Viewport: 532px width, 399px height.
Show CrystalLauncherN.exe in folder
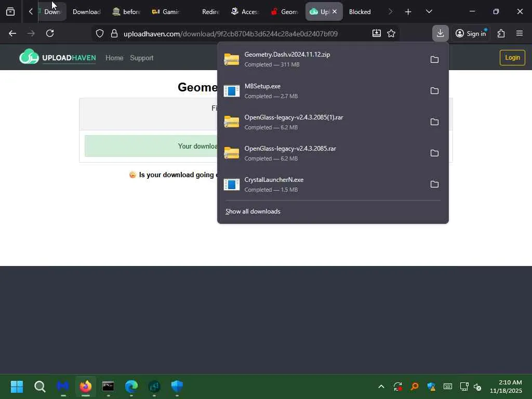tap(434, 184)
